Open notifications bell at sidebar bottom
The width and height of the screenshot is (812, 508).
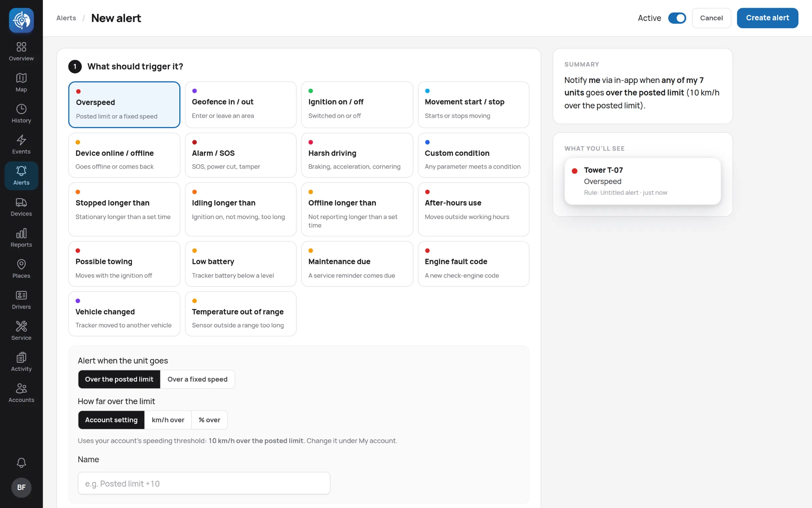pyautogui.click(x=21, y=463)
